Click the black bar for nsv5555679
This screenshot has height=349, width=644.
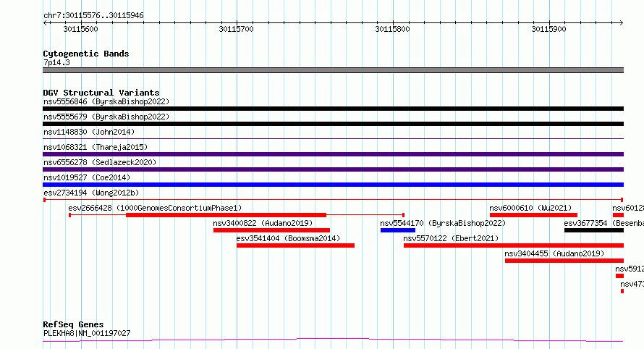click(x=333, y=124)
